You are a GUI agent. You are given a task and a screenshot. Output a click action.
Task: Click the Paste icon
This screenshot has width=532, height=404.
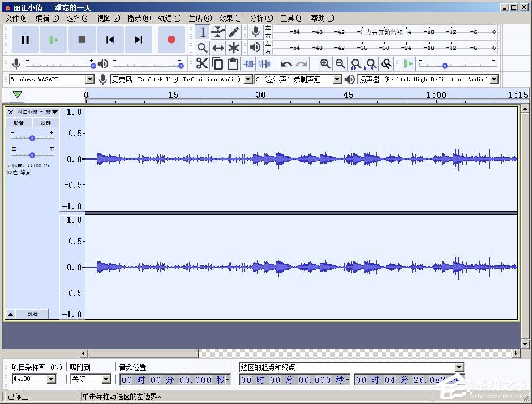[x=233, y=63]
